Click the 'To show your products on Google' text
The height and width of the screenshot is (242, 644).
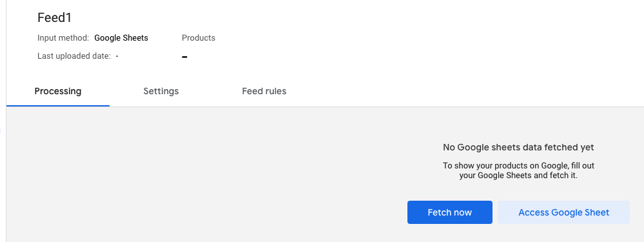(518, 166)
